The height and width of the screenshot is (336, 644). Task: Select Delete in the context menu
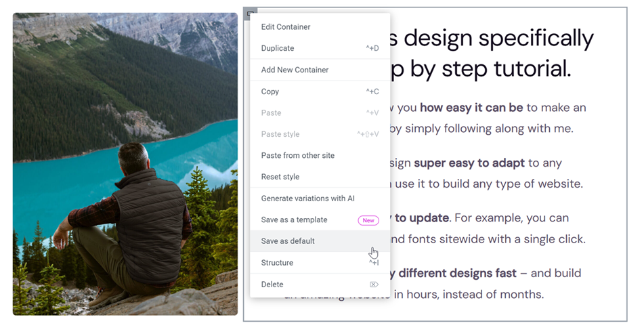click(320, 285)
